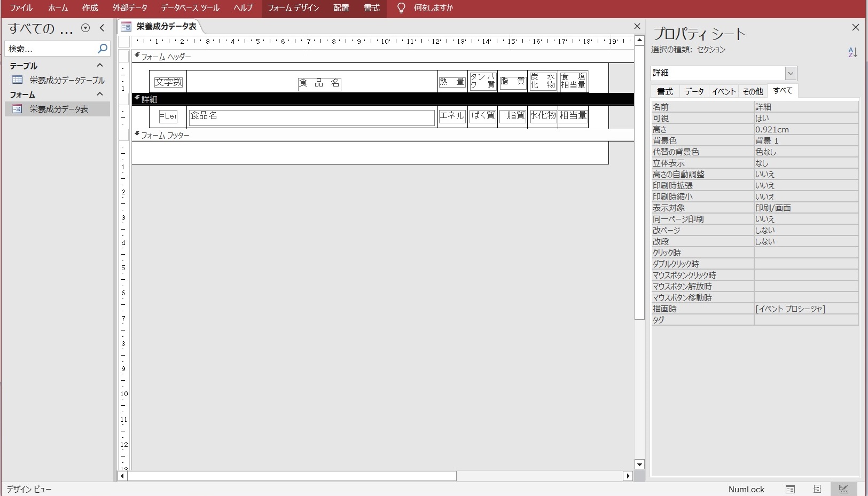Viewport: 868px width, 496px height.
Task: Select 栄養成分データ表 form in navigation pane
Action: point(58,109)
